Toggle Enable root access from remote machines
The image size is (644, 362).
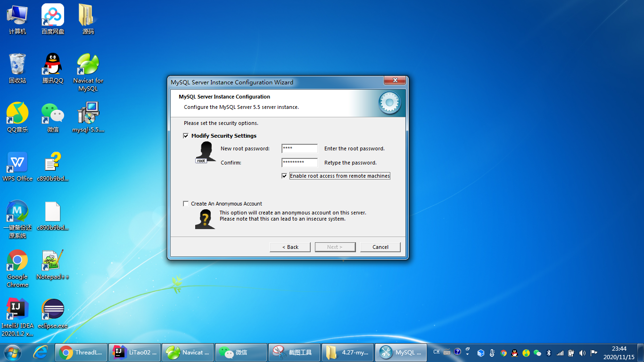coord(284,176)
